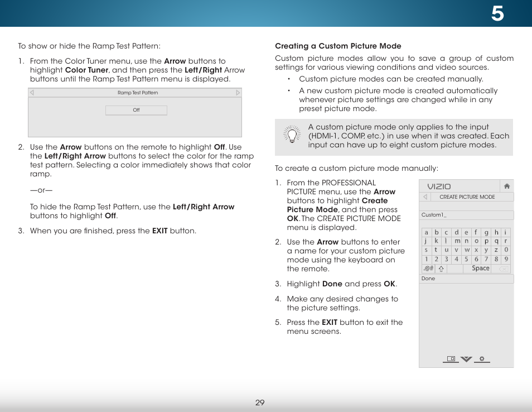532x412 pixels.
Task: Click the left arrow of Ramp Test Pattern menu
Action: (x=32, y=92)
